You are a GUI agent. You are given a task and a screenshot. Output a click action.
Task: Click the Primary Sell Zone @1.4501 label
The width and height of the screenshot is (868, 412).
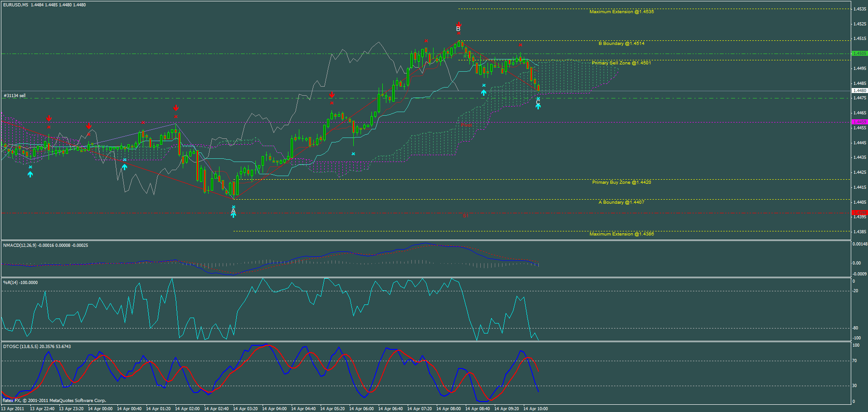[x=621, y=63]
